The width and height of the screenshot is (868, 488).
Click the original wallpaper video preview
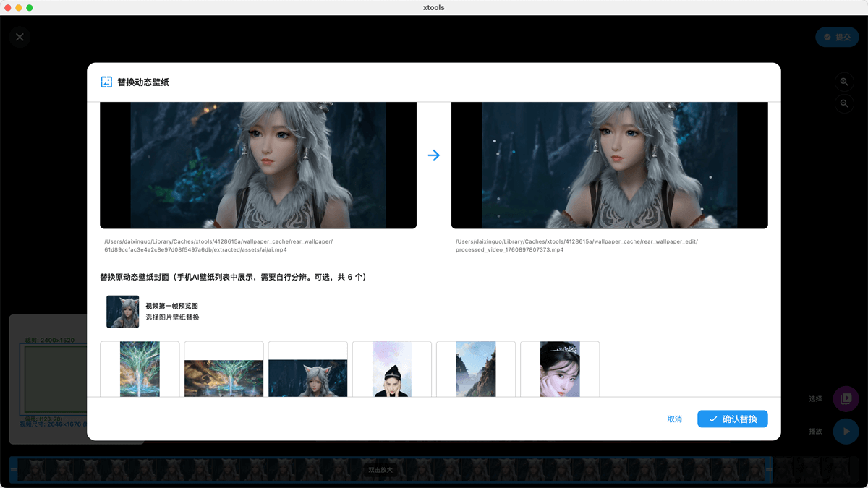point(258,165)
